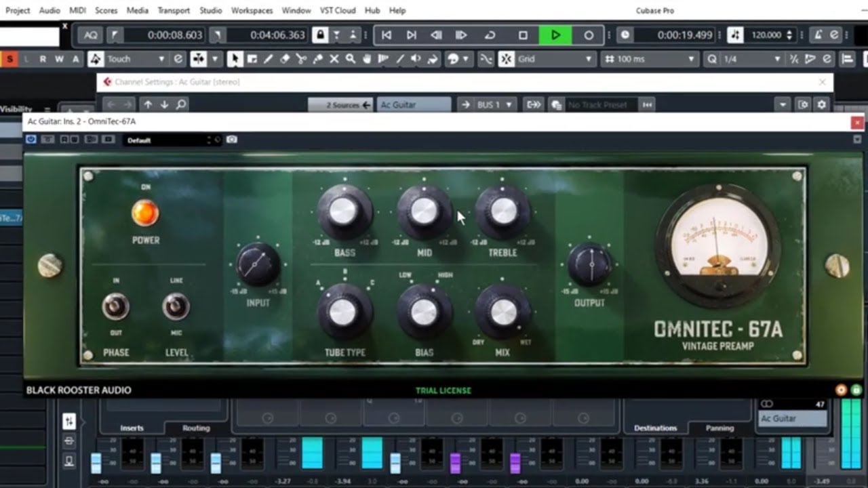Select the Mute X tool
Viewport: 868px width, 488px height.
[x=334, y=59]
